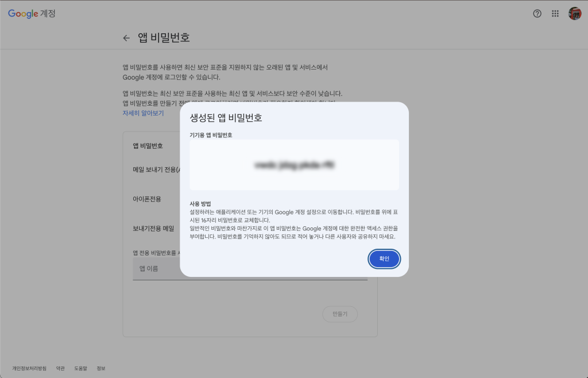
Task: Select the 아이폰전용 app password entry
Action: tap(147, 199)
